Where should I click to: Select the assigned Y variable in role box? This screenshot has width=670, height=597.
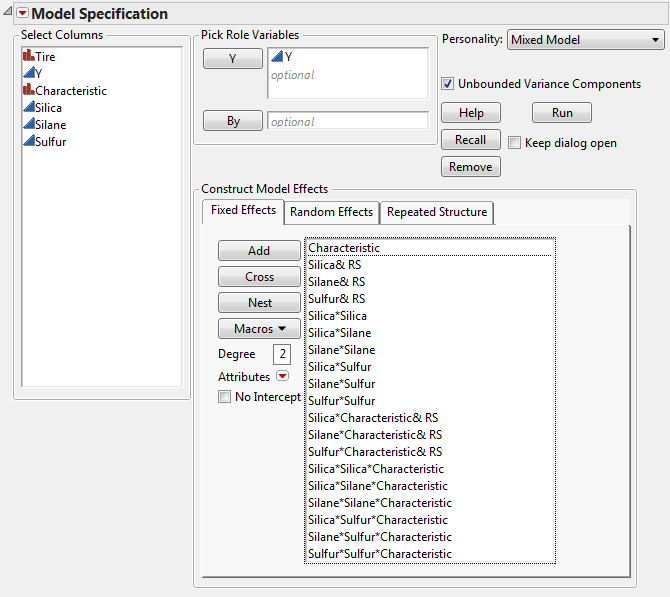click(282, 56)
